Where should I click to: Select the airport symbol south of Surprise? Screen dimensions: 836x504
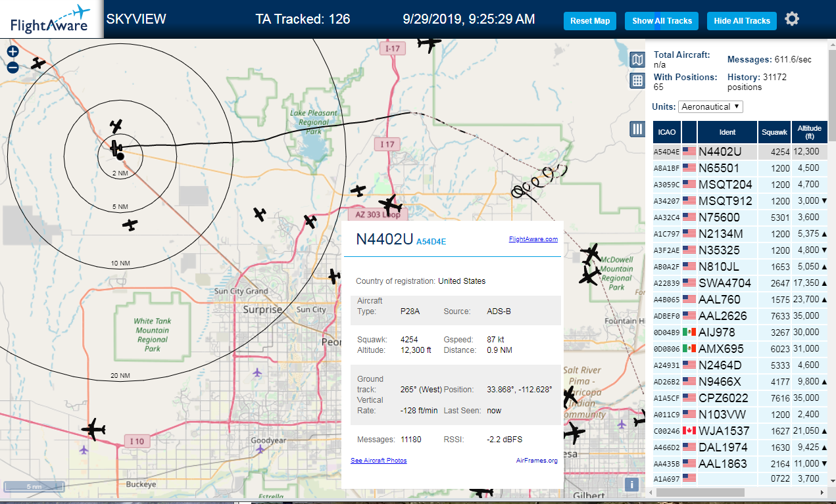tap(257, 373)
